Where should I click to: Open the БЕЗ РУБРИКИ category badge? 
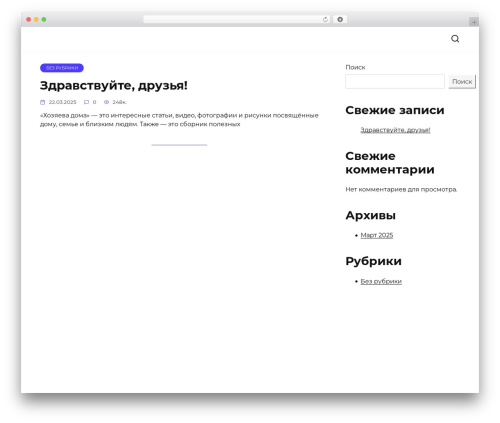(x=62, y=68)
